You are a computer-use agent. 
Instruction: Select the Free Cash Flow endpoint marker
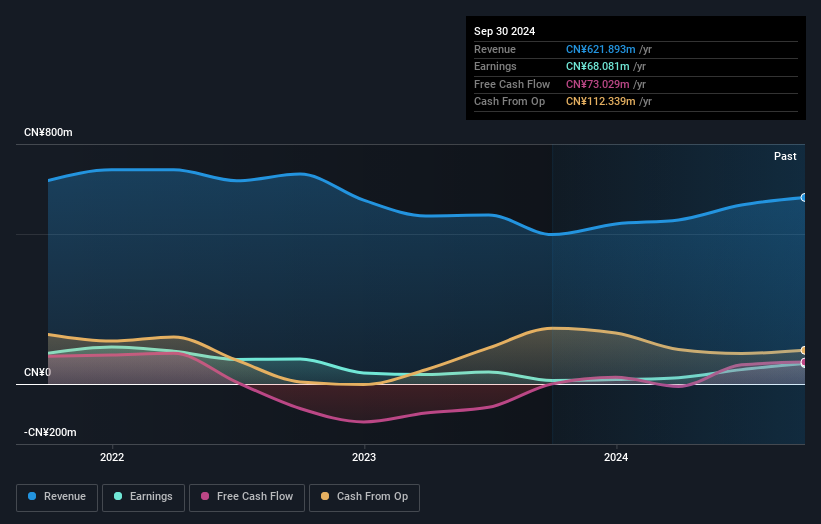tap(804, 362)
